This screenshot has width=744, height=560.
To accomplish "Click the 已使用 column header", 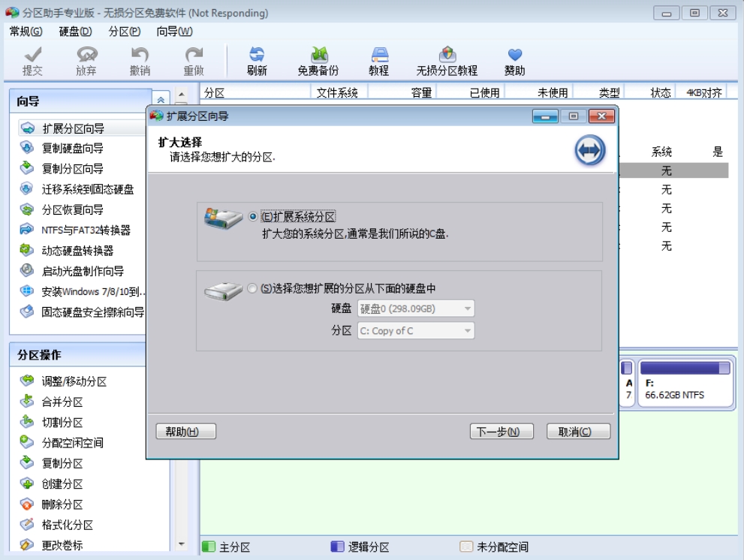I will pyautogui.click(x=470, y=92).
